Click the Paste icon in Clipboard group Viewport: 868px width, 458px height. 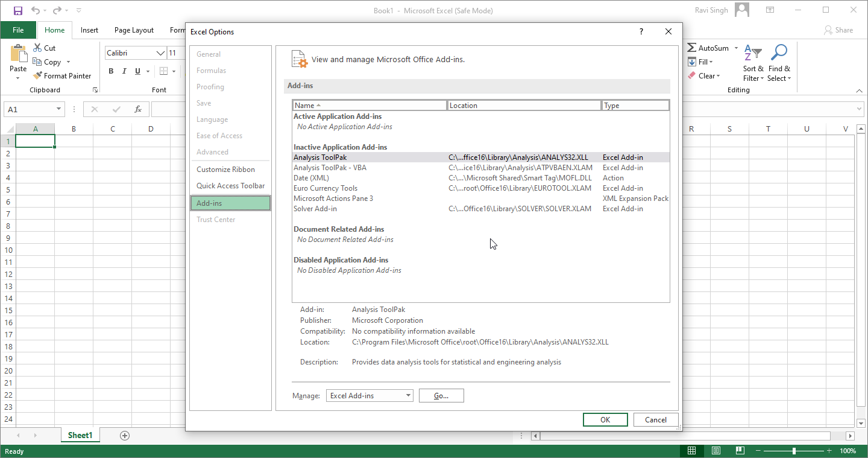(x=18, y=54)
